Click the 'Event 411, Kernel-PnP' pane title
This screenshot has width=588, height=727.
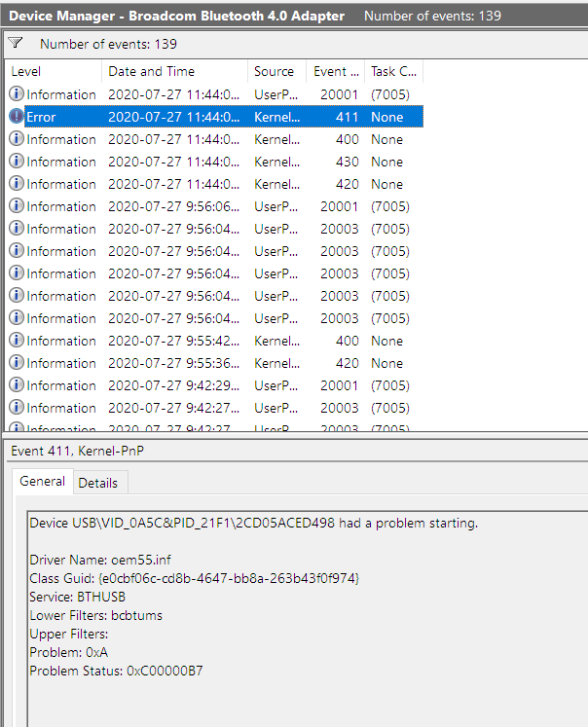pyautogui.click(x=78, y=451)
